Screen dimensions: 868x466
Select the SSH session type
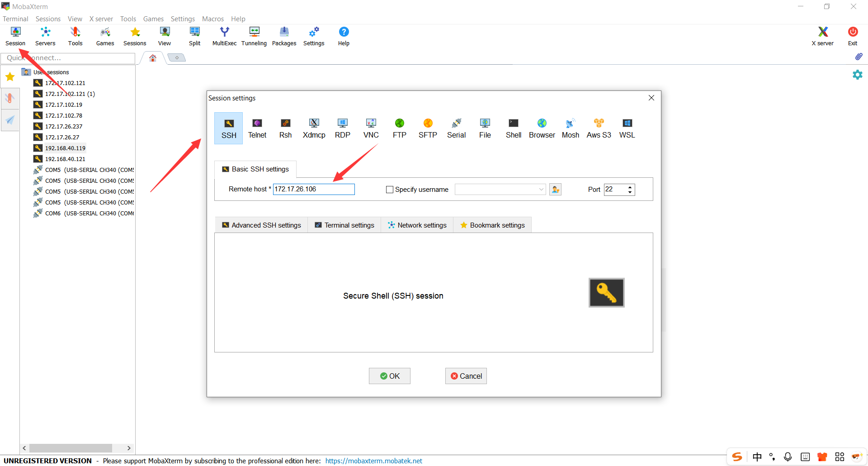[229, 128]
